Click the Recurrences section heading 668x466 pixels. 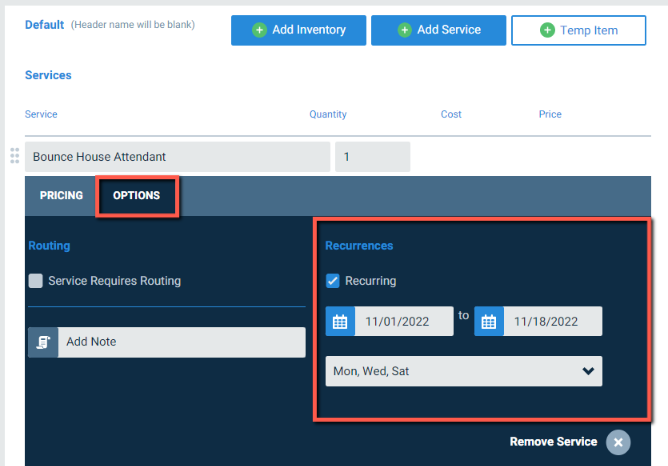[x=359, y=246]
